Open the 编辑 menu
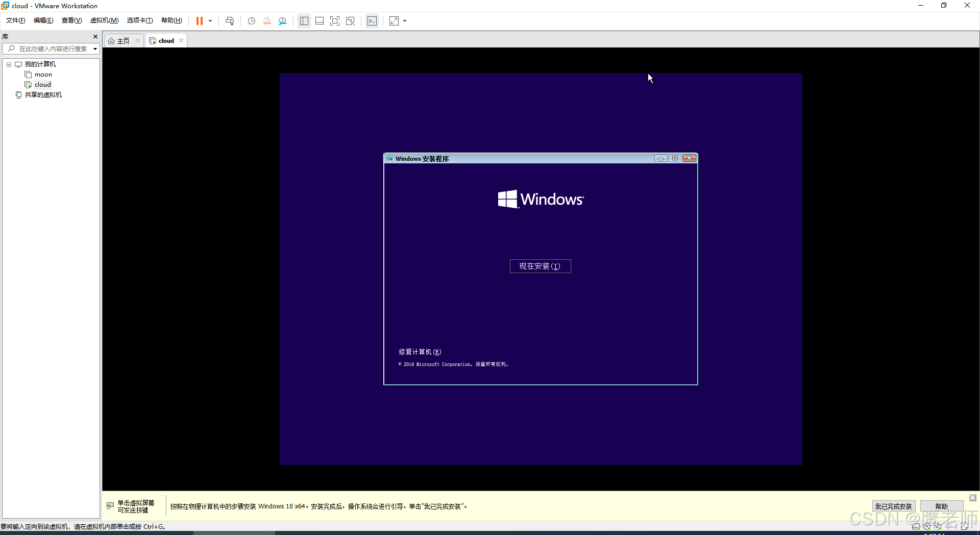Screen dimensions: 980x535 tap(43, 20)
